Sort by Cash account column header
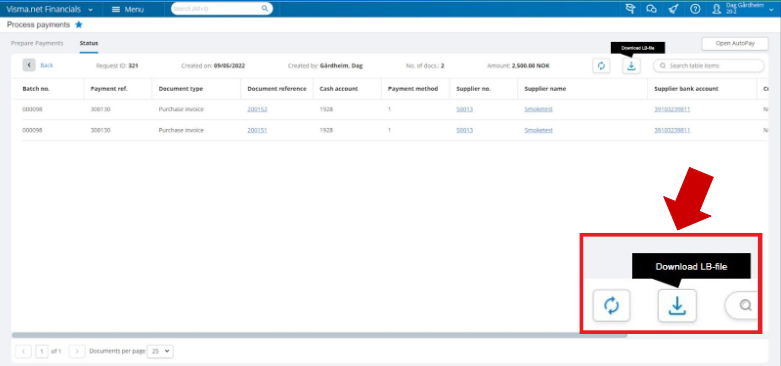The image size is (781, 366). (339, 89)
